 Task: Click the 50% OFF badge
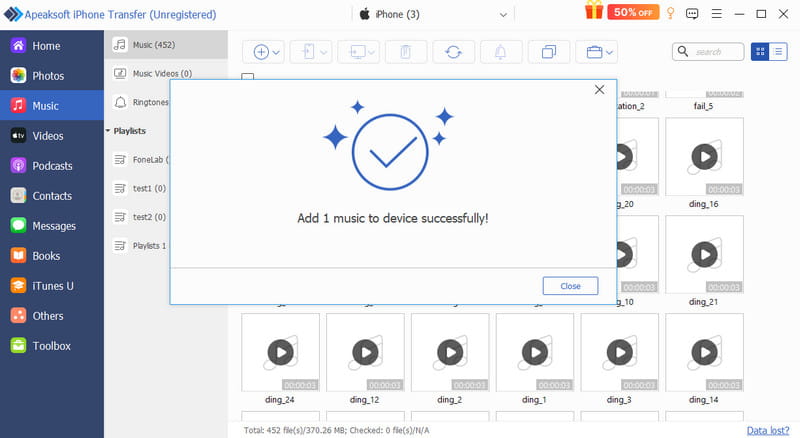(x=633, y=12)
